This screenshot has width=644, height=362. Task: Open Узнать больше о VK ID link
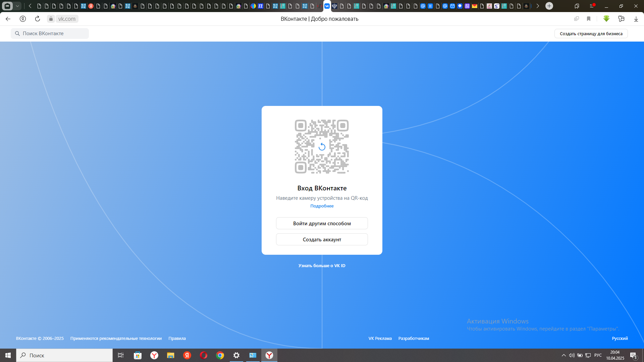322,265
